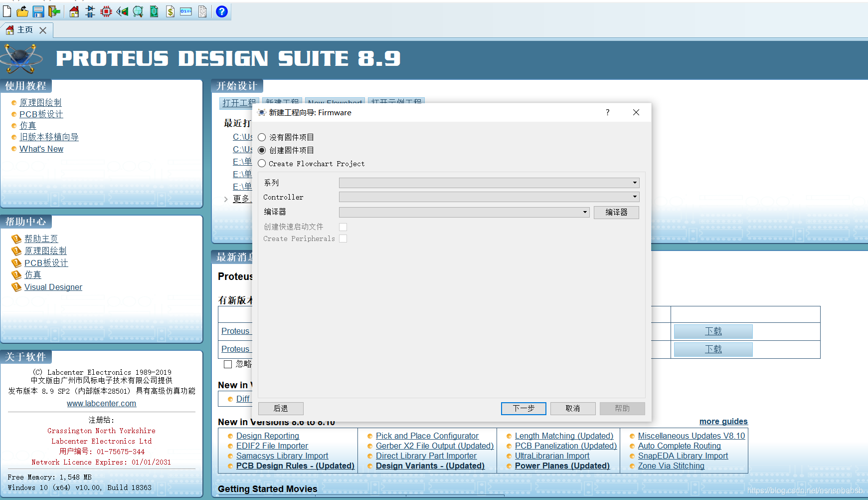The width and height of the screenshot is (868, 500).
Task: Open Design Reporting guide link
Action: [268, 436]
